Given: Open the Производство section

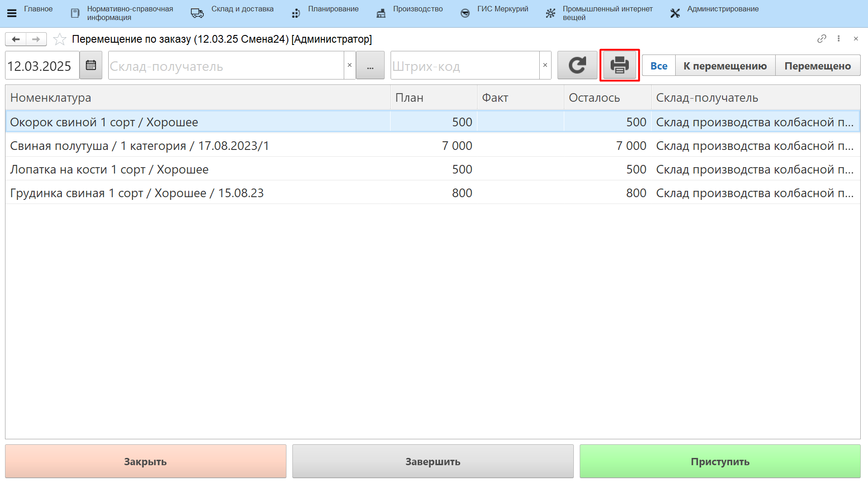Looking at the screenshot, I should tap(417, 9).
